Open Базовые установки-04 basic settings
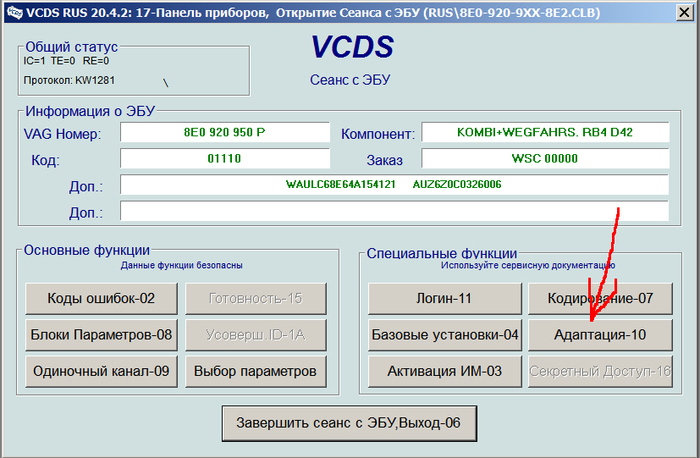Viewport: 700px width, 458px height. click(445, 334)
